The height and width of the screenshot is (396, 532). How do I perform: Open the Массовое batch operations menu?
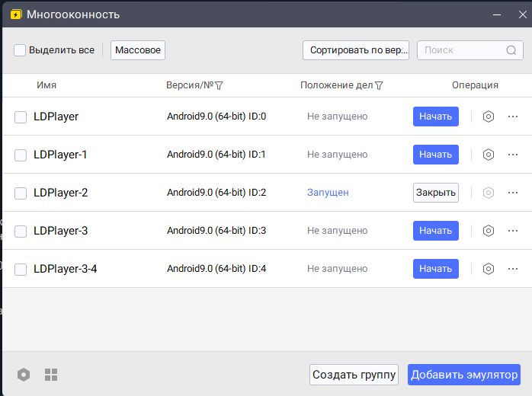click(138, 50)
